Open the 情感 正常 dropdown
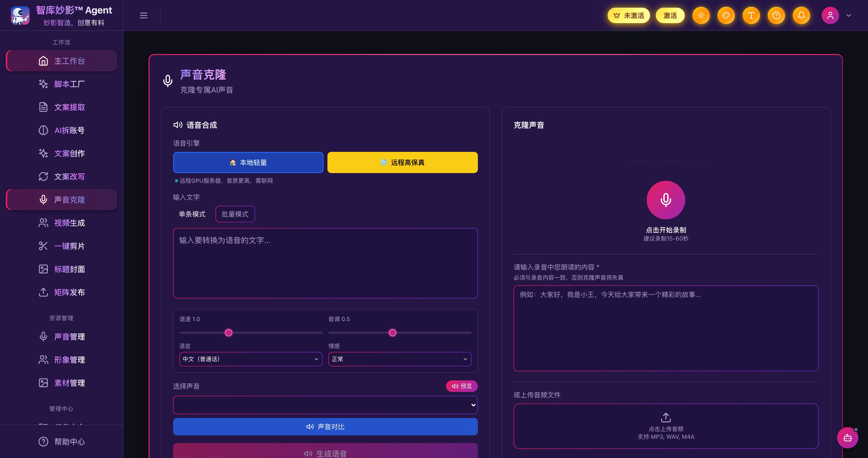This screenshot has height=458, width=868. click(400, 359)
